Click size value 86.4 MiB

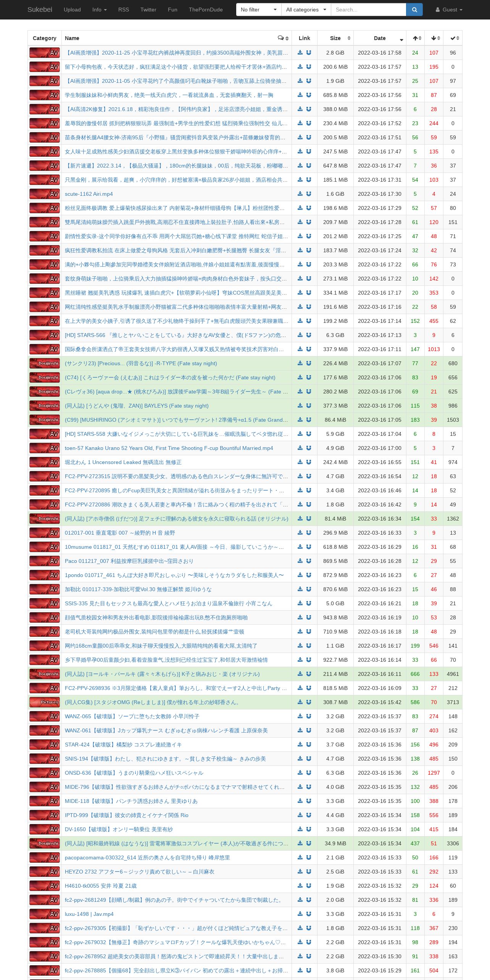click(335, 420)
